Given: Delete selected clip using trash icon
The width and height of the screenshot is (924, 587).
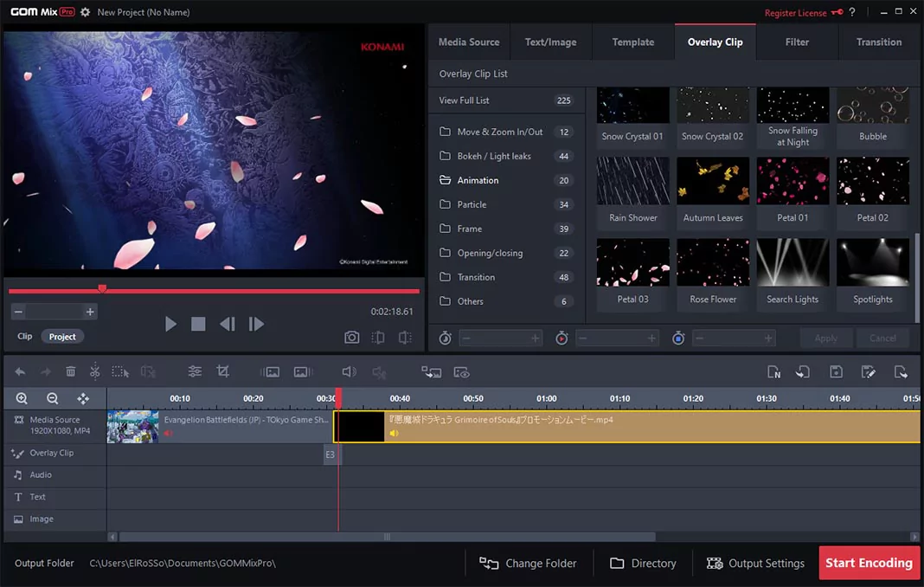Looking at the screenshot, I should coord(70,371).
